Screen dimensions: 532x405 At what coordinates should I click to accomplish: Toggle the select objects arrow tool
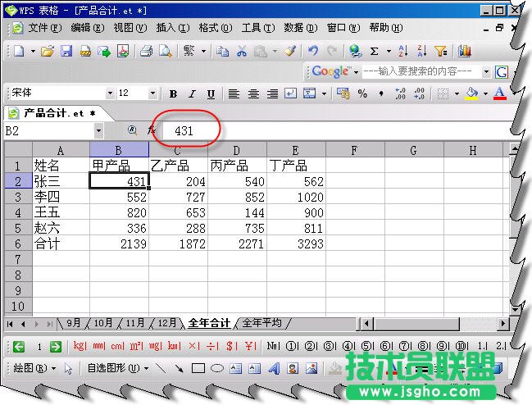coord(68,369)
